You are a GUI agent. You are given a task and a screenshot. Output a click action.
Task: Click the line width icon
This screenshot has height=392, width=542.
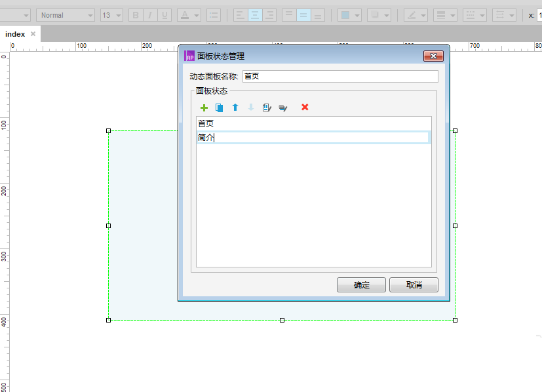tap(441, 15)
